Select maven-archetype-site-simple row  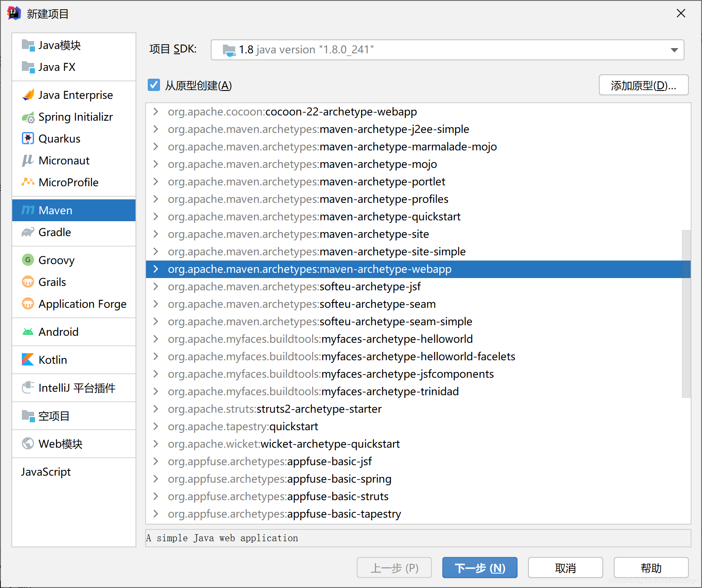(418, 251)
